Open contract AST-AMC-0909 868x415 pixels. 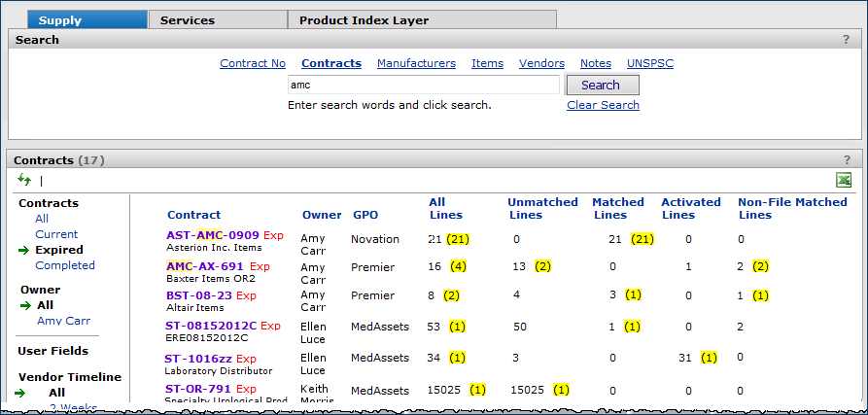[213, 235]
